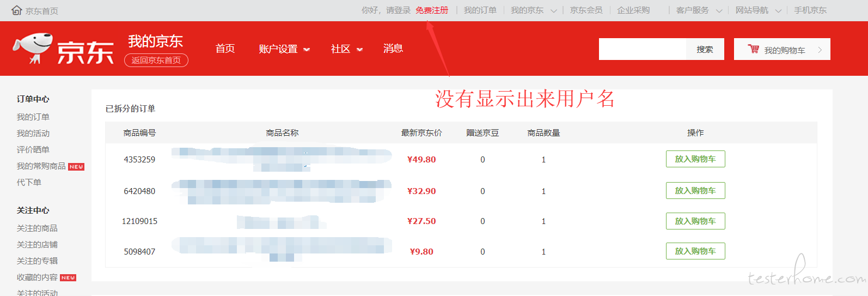Click the 返回京东首页 button
868x296 pixels.
click(x=156, y=60)
